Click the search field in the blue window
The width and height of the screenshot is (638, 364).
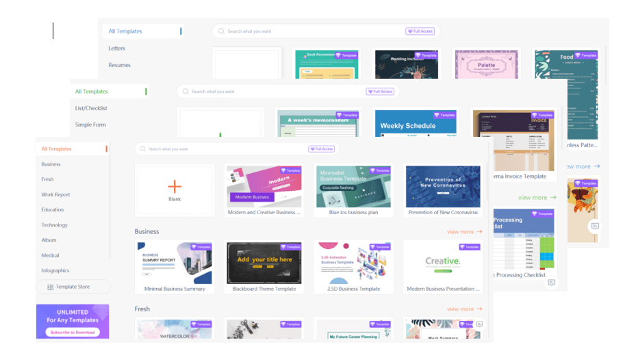(326, 31)
